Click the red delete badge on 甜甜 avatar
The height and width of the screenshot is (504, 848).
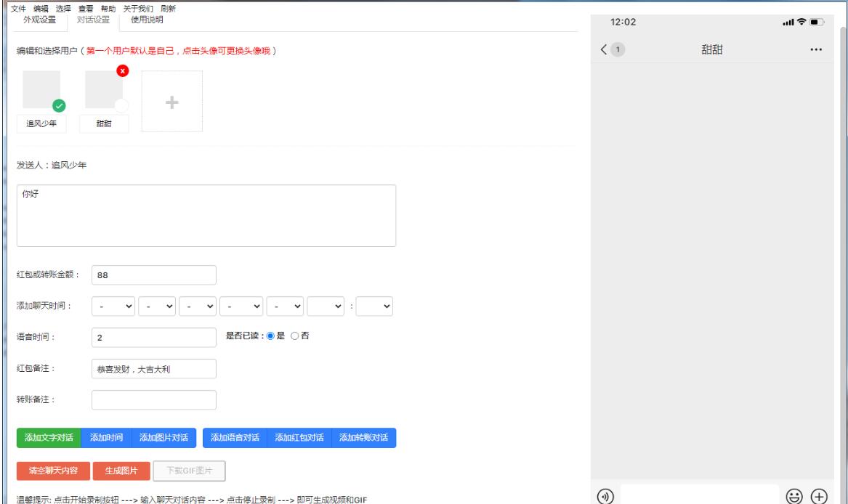(x=122, y=70)
